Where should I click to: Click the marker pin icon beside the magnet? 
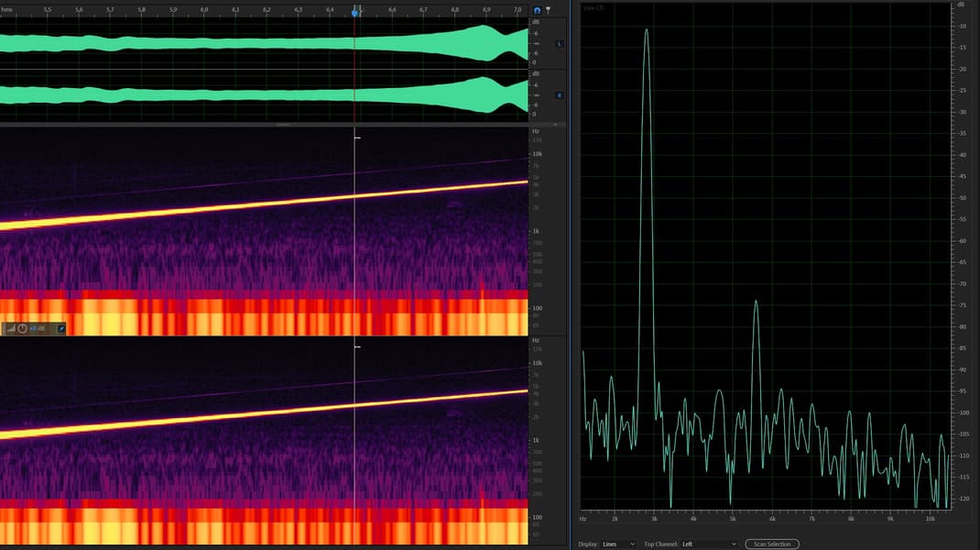548,10
